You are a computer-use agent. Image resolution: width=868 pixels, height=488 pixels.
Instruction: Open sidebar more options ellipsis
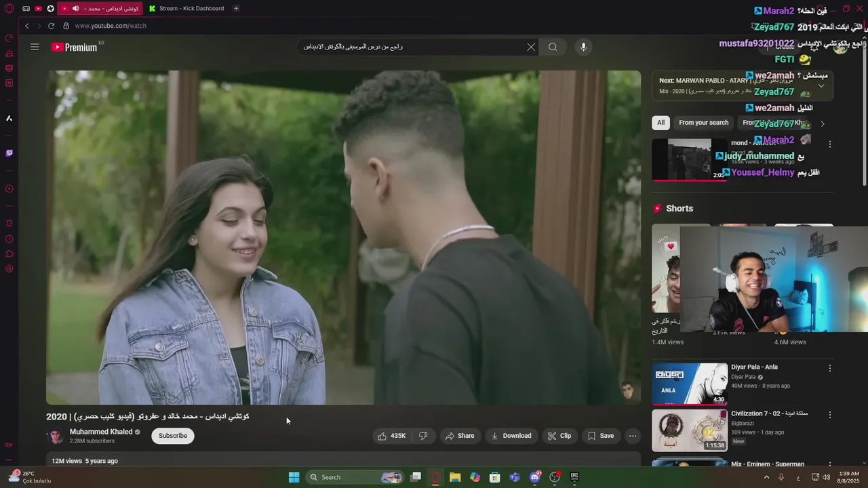pos(9,460)
